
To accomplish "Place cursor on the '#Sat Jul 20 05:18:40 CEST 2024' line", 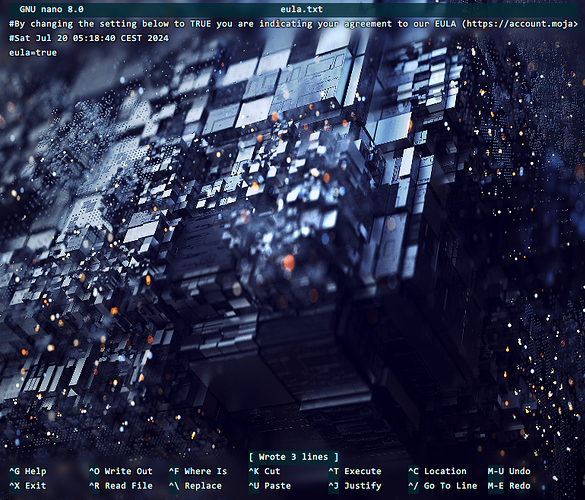I will point(89,38).
